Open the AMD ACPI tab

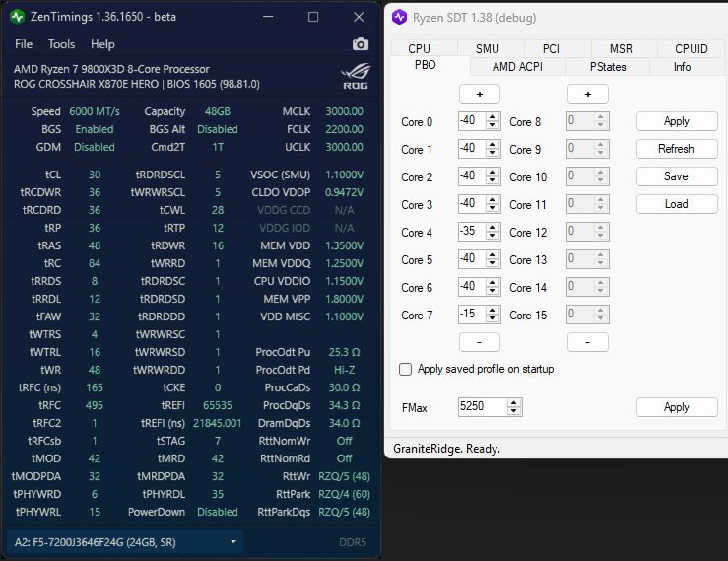coord(517,67)
